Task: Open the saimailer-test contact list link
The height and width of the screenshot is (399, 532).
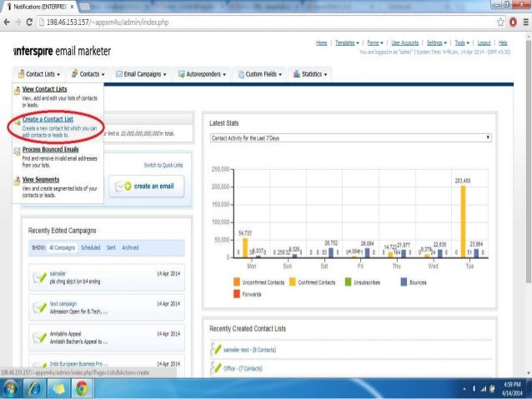Action: point(249,350)
